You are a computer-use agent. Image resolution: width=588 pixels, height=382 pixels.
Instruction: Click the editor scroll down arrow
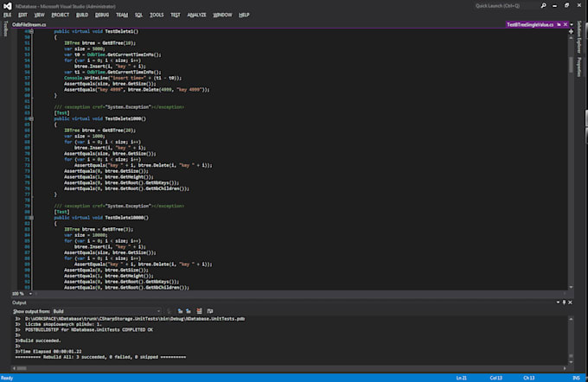pos(571,287)
